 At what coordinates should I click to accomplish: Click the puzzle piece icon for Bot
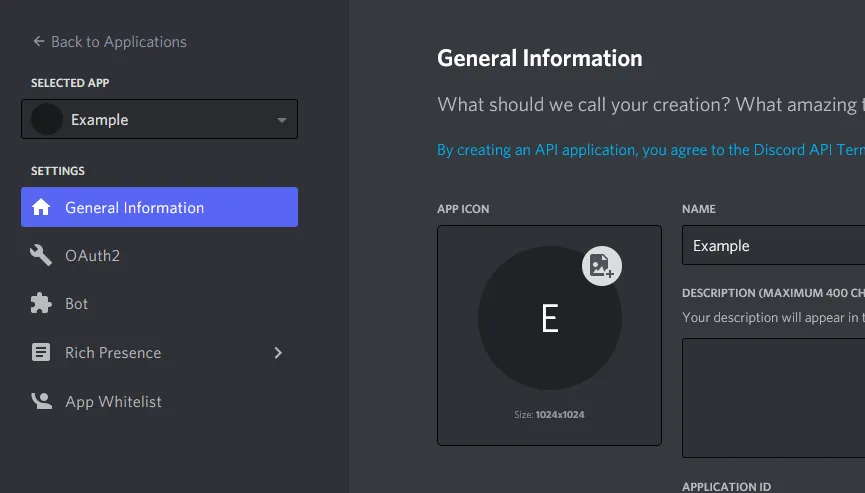coord(41,304)
